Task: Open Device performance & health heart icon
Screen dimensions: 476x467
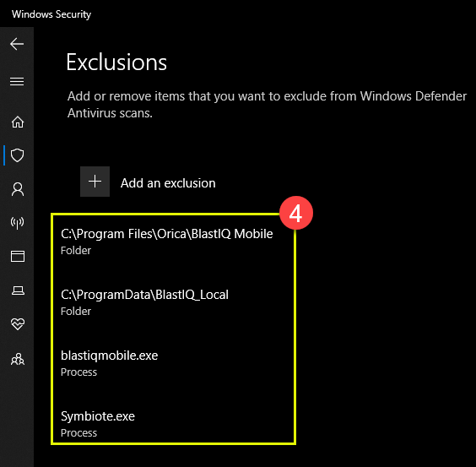Action: [x=18, y=324]
